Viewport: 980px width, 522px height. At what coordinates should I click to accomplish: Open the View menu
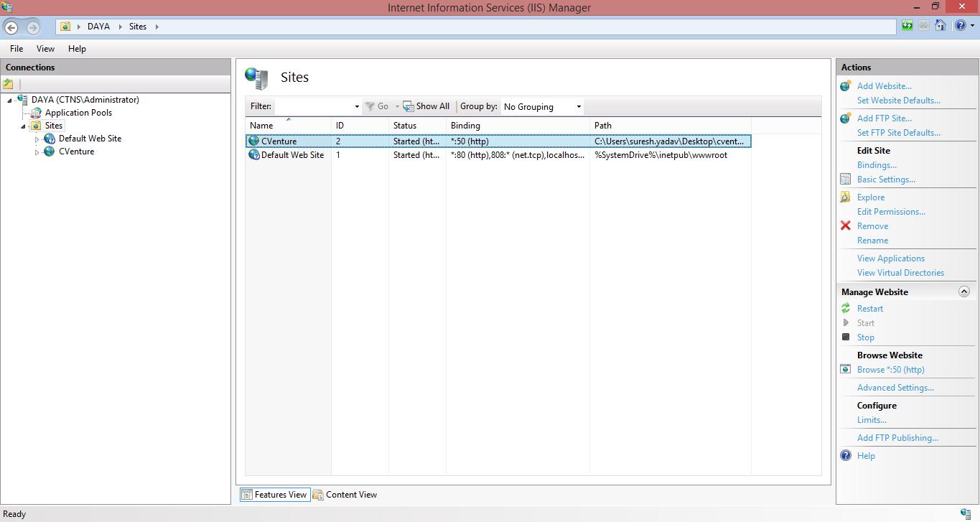pyautogui.click(x=45, y=49)
